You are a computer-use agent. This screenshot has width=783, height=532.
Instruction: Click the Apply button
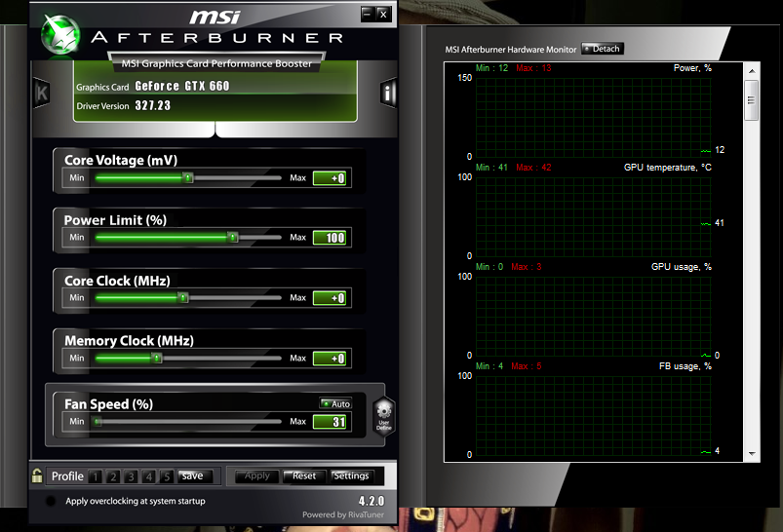[x=256, y=476]
